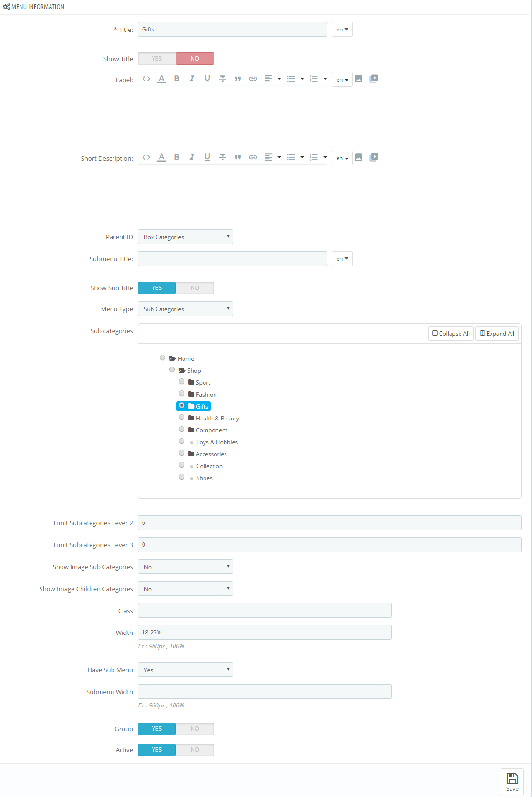The image size is (532, 797).
Task: Select the Fashion category radio button
Action: tap(182, 394)
